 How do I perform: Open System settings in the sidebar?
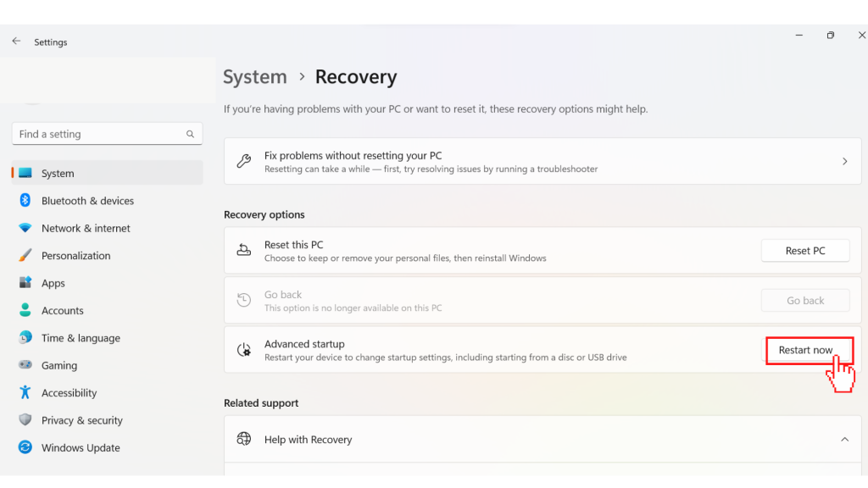click(x=108, y=173)
